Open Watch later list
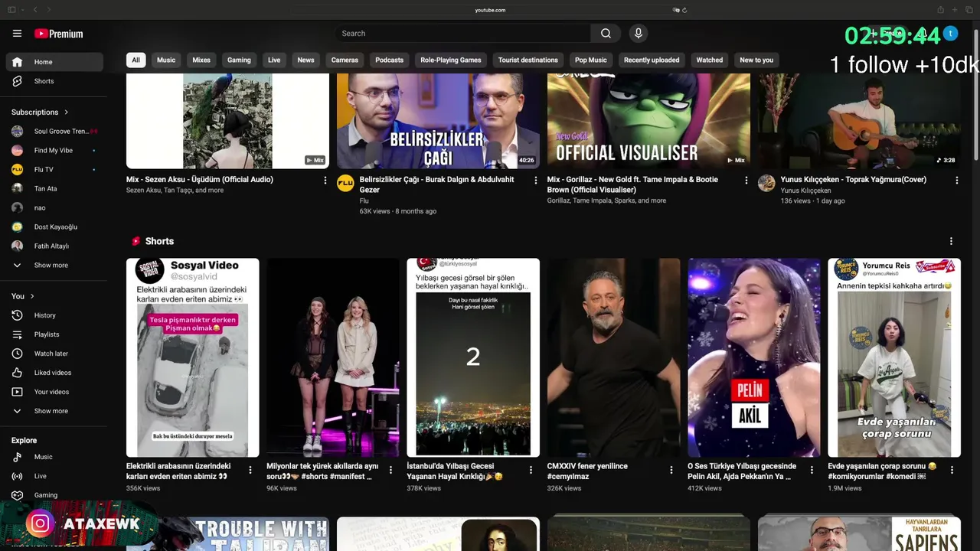The image size is (980, 551). click(x=54, y=354)
